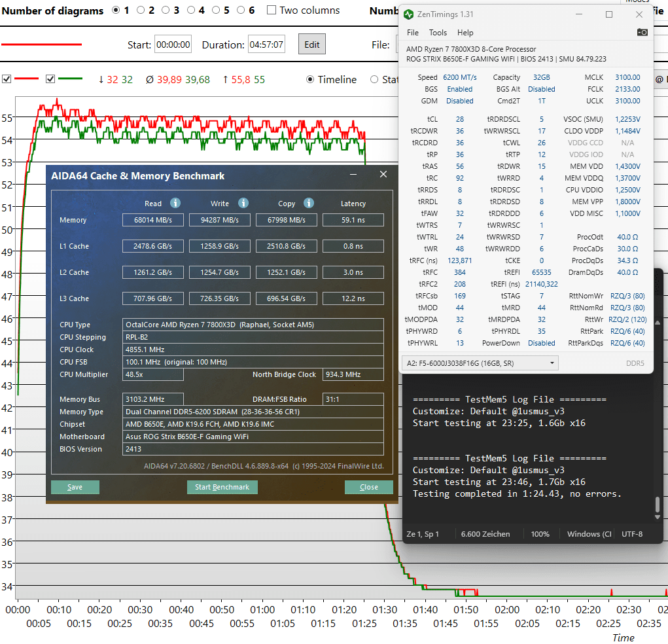
Task: Click the tREFI value 65535
Action: [x=542, y=272]
